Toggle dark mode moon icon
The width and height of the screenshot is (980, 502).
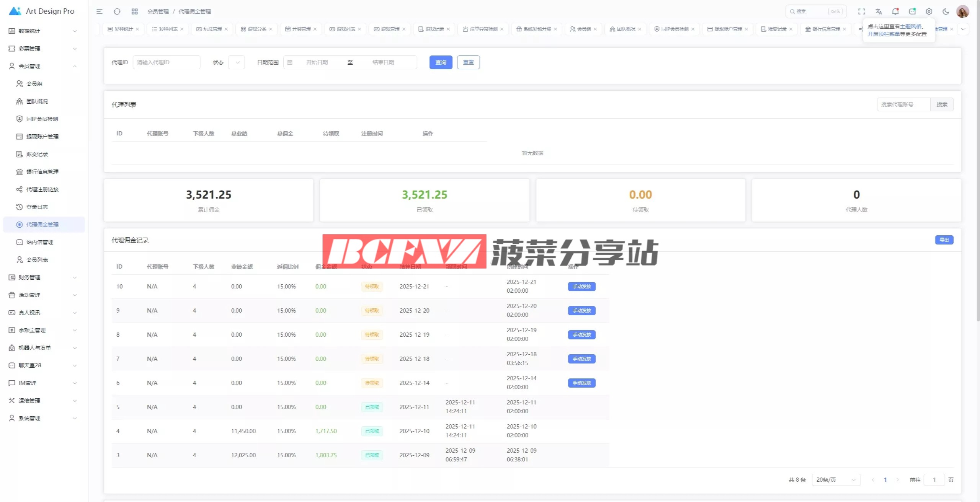coord(946,11)
